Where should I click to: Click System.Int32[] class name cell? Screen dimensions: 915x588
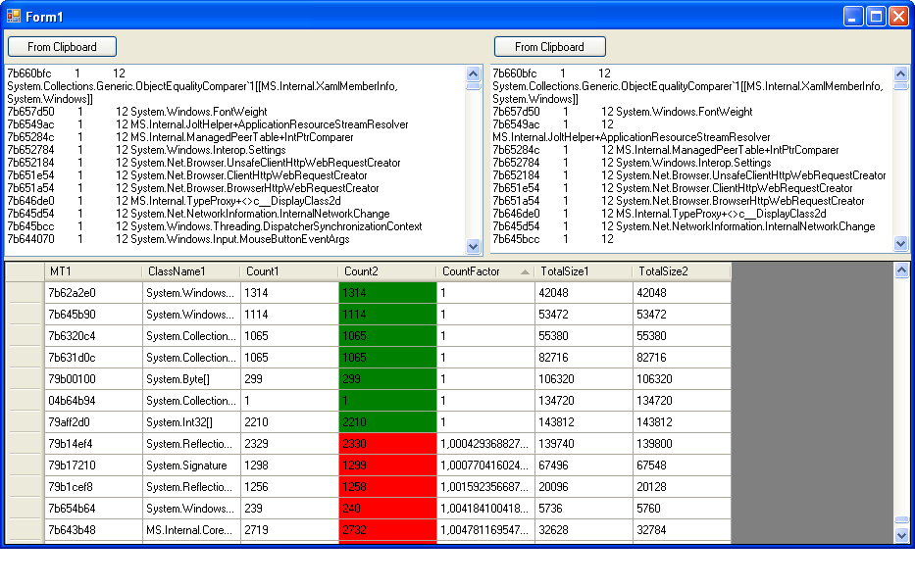[x=191, y=422]
